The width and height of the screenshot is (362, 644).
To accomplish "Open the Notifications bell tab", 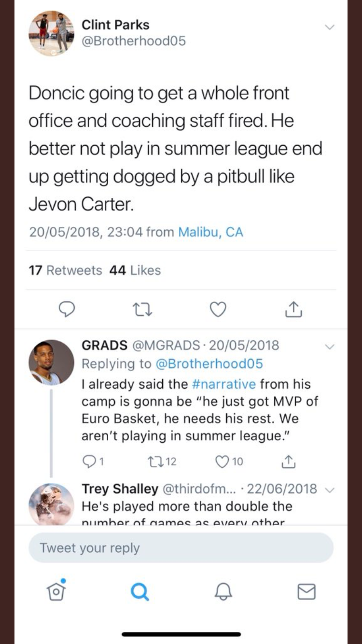I will [x=223, y=591].
